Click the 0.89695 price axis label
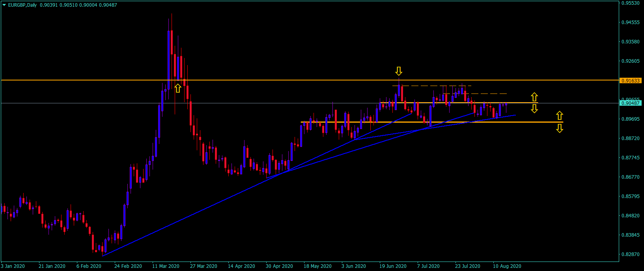Image resolution: width=644 pixels, height=271 pixels. (630, 119)
